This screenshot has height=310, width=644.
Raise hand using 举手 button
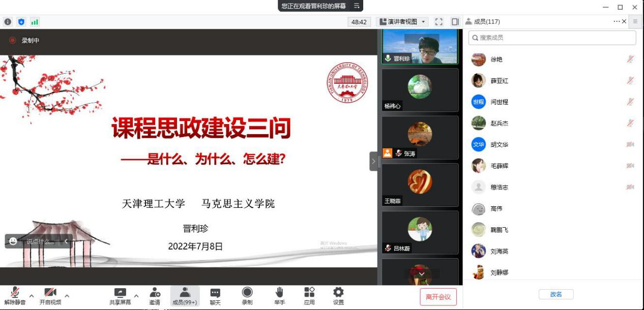[x=279, y=293]
